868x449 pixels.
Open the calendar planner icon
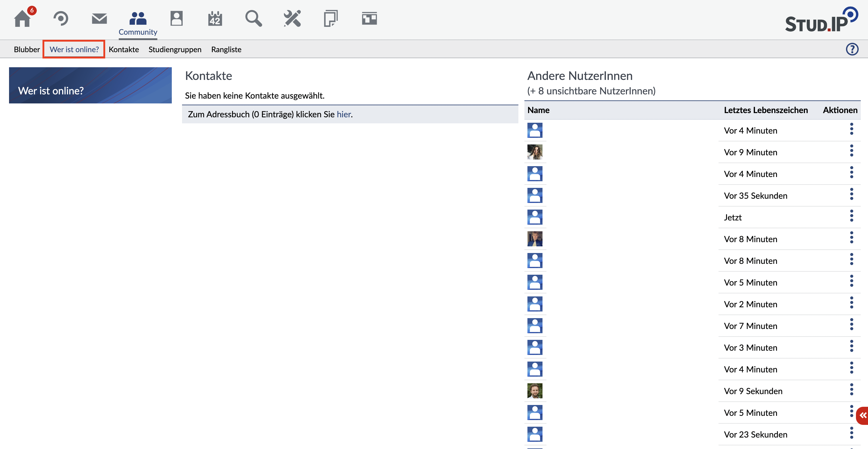click(x=215, y=18)
